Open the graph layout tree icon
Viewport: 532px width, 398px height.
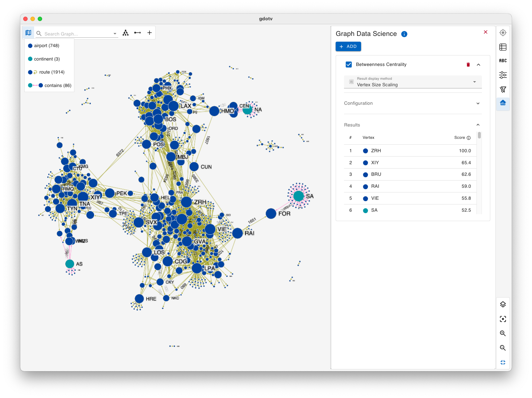(x=126, y=33)
